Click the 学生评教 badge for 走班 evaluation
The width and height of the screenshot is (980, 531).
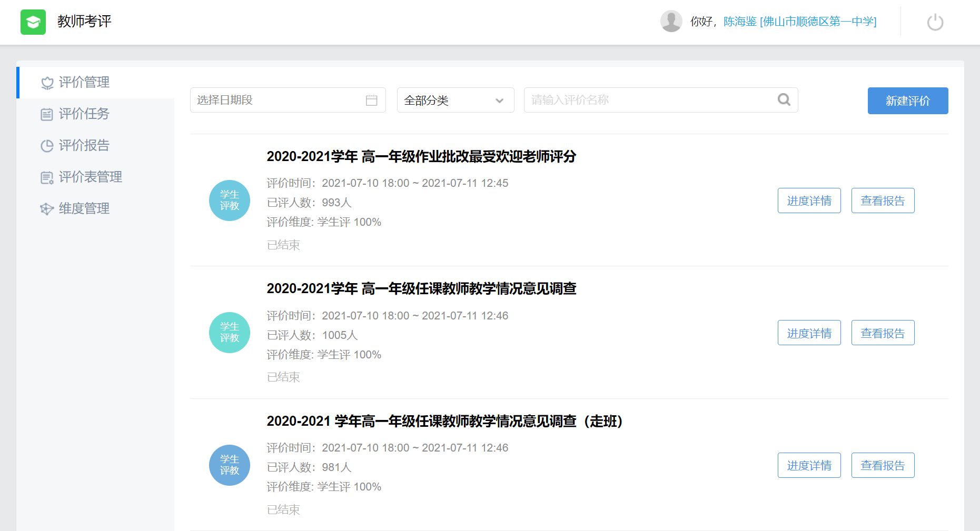[230, 465]
